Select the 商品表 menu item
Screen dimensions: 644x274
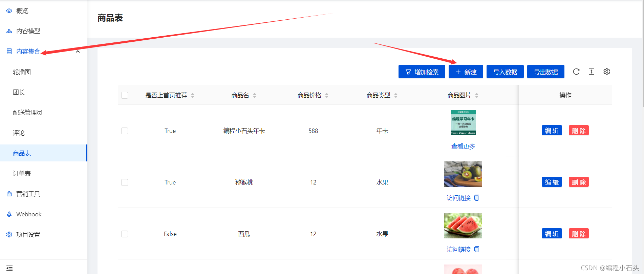click(44, 153)
